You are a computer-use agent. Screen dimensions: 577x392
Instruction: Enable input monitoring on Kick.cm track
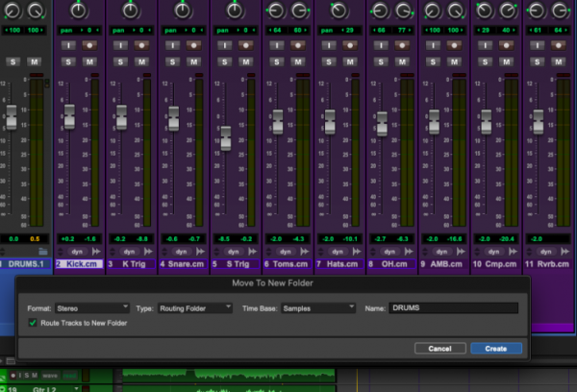pos(68,45)
